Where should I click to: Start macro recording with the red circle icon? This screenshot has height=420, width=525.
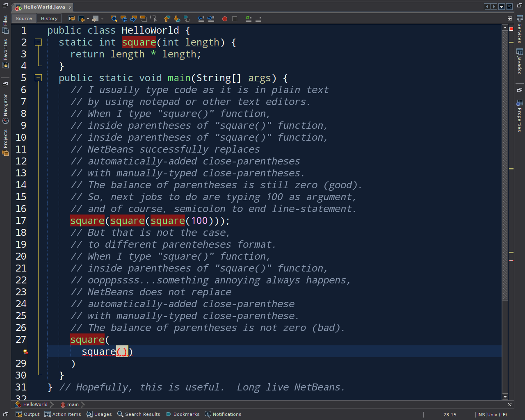pyautogui.click(x=224, y=18)
